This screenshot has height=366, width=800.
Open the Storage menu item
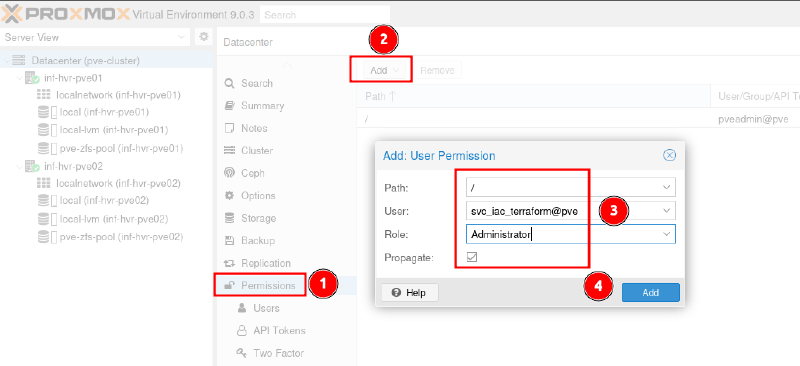point(286,218)
